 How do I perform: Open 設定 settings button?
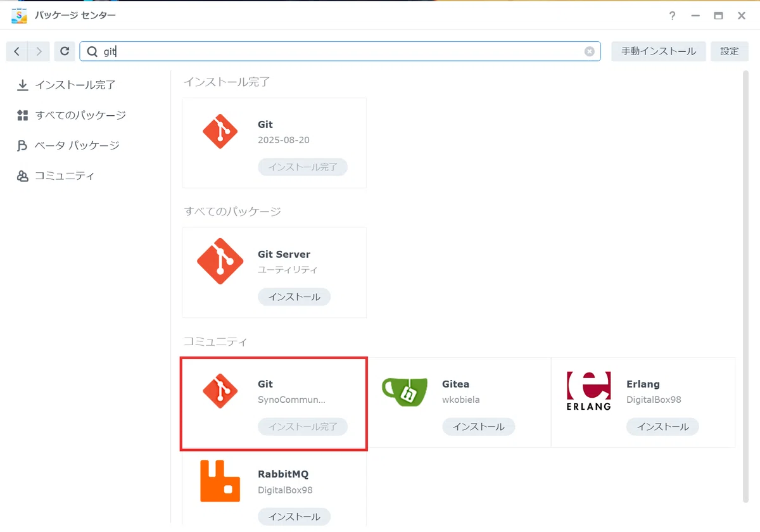pyautogui.click(x=730, y=51)
